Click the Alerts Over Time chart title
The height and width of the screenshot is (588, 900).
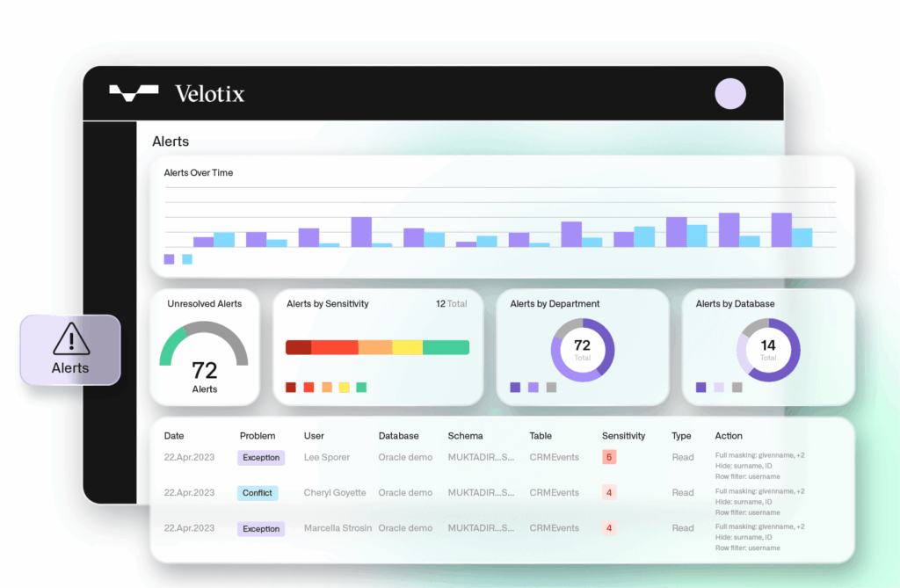(x=198, y=173)
